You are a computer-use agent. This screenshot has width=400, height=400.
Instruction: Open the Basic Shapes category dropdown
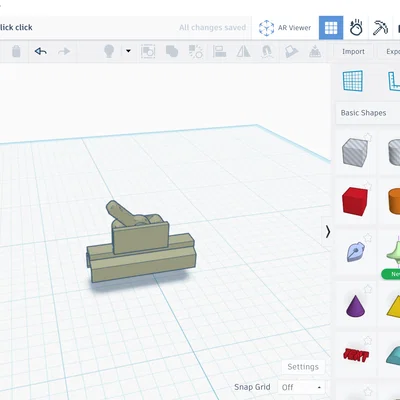coord(368,113)
